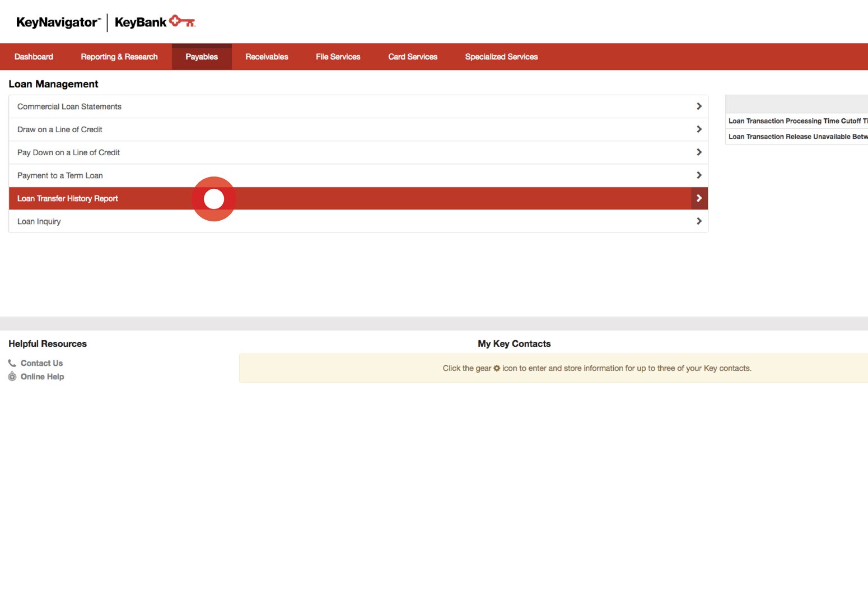Expand the Loan Transfer History Report chevron
Image resolution: width=868 pixels, height=609 pixels.
coord(699,198)
